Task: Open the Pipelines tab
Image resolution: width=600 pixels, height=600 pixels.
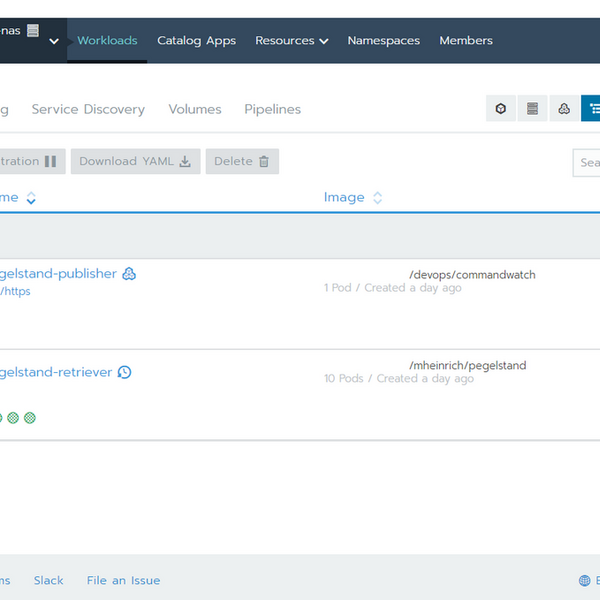Action: coord(272,109)
